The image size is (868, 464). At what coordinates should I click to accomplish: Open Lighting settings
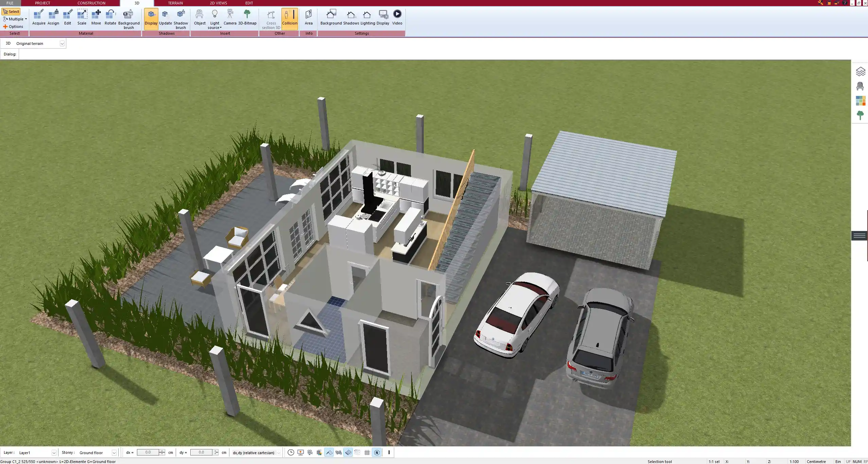(366, 17)
